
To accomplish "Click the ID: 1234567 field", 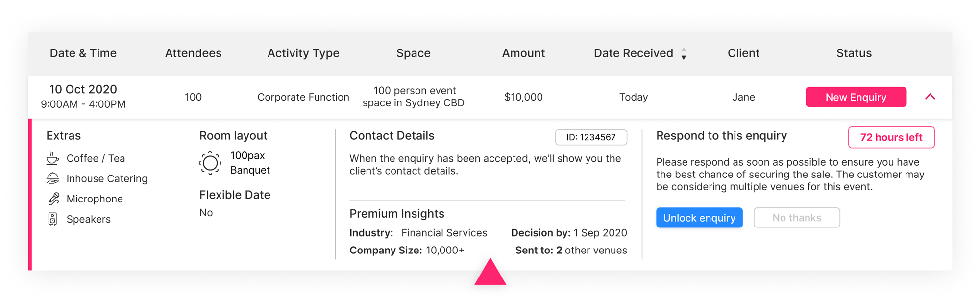I will click(591, 137).
